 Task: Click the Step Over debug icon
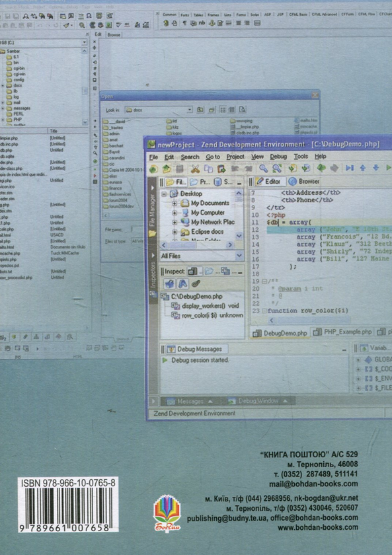click(350, 168)
